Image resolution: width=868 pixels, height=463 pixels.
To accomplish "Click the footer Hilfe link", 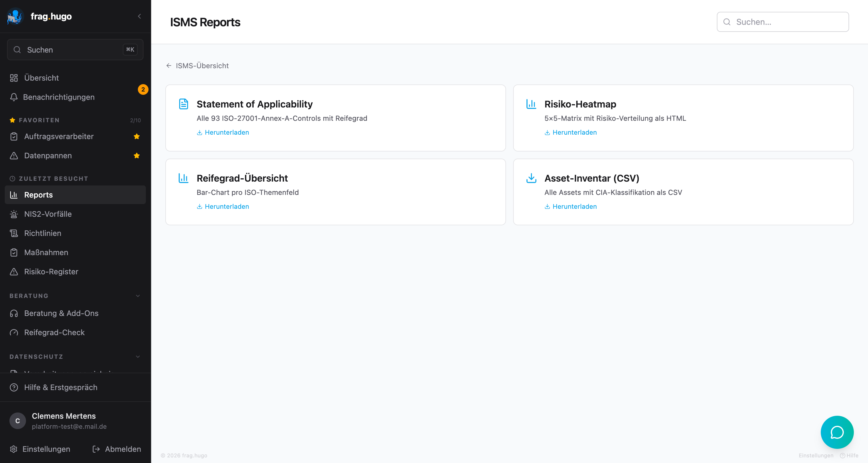I will [x=849, y=456].
